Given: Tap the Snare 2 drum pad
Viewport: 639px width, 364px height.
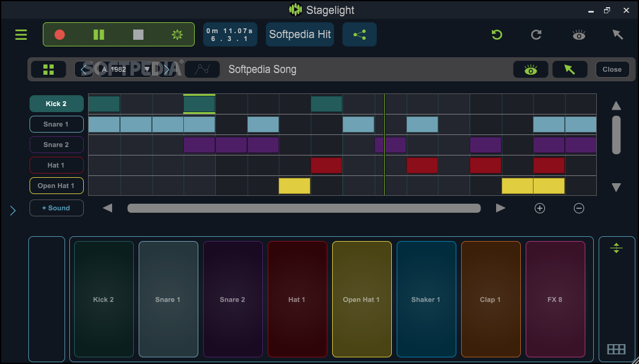Looking at the screenshot, I should click(233, 299).
